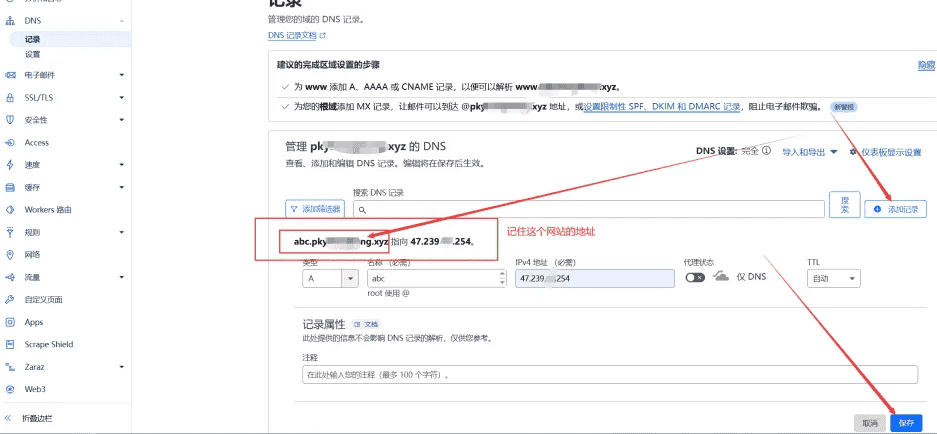The height and width of the screenshot is (434, 937).
Task: Click the cache storage icon
Action: 10,188
